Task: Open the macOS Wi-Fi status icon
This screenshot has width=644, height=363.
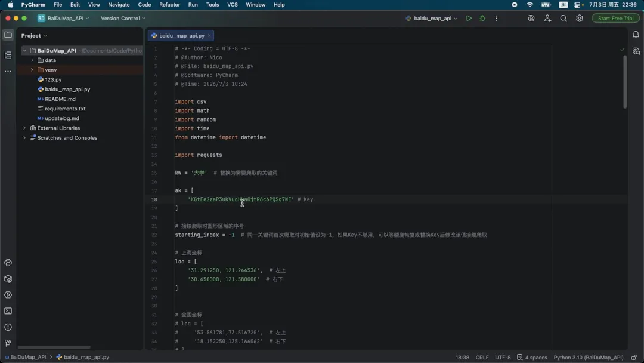Action: [530, 5]
